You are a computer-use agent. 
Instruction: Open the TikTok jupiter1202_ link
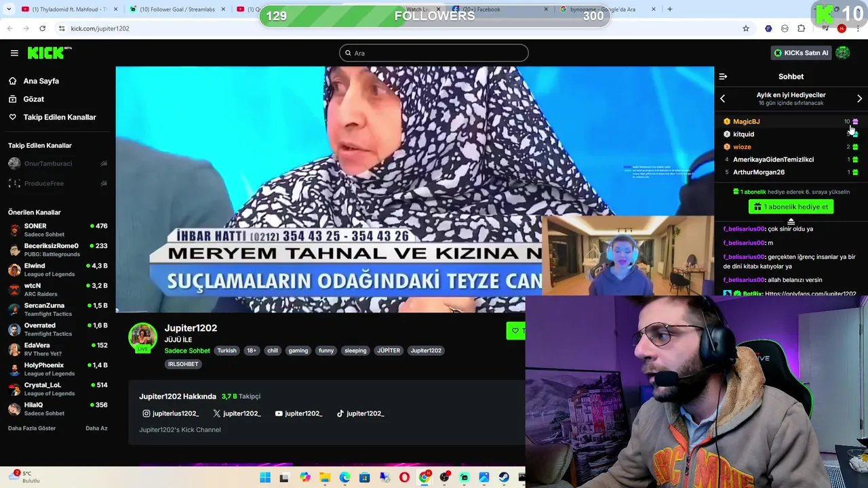point(360,413)
